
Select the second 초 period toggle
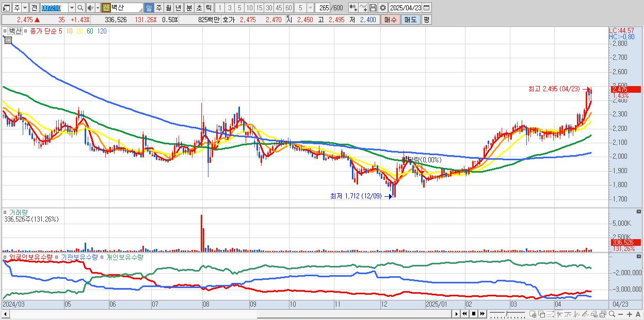(x=199, y=8)
